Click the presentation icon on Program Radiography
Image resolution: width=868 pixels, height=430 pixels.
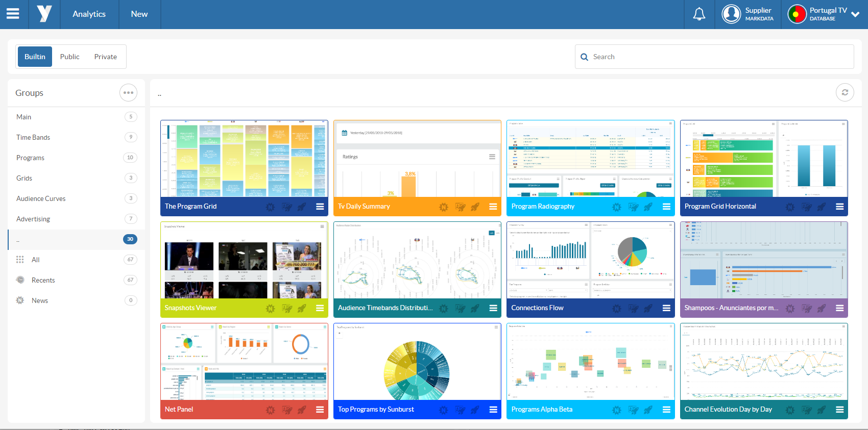(x=633, y=207)
